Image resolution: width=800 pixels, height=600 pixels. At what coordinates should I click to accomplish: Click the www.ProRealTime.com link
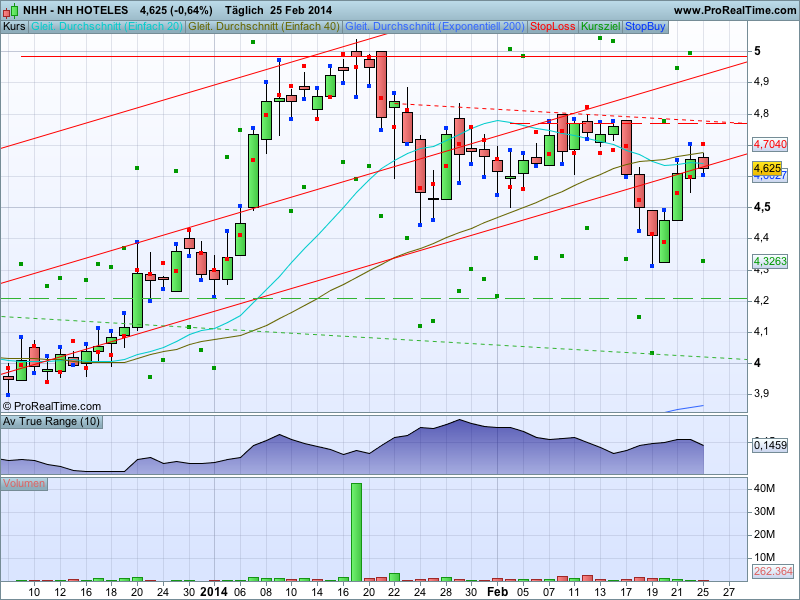(735, 10)
